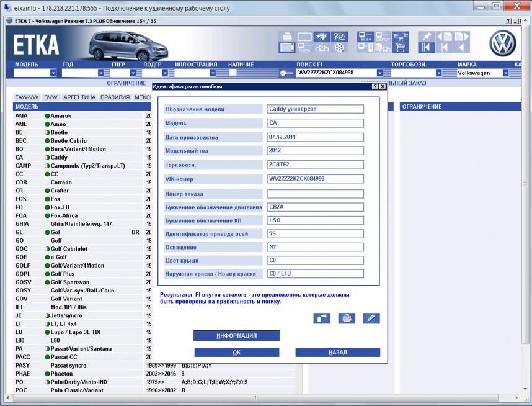Click the list panel icon below the printer
The height and width of the screenshot is (406, 532).
(287, 48)
